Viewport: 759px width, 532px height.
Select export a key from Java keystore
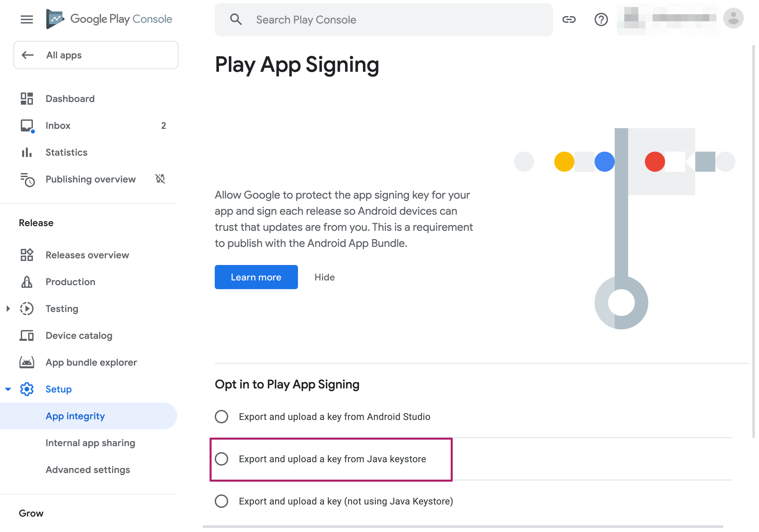221,459
